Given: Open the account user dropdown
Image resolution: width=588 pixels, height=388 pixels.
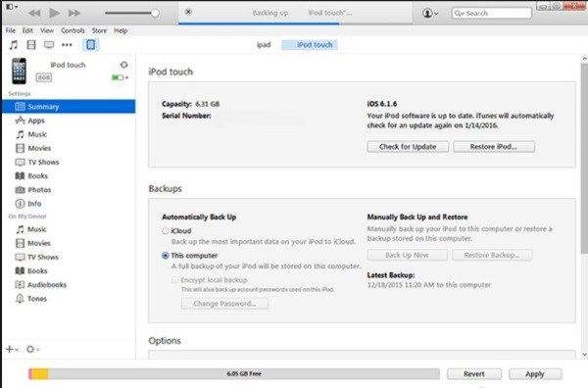Looking at the screenshot, I should [x=430, y=13].
